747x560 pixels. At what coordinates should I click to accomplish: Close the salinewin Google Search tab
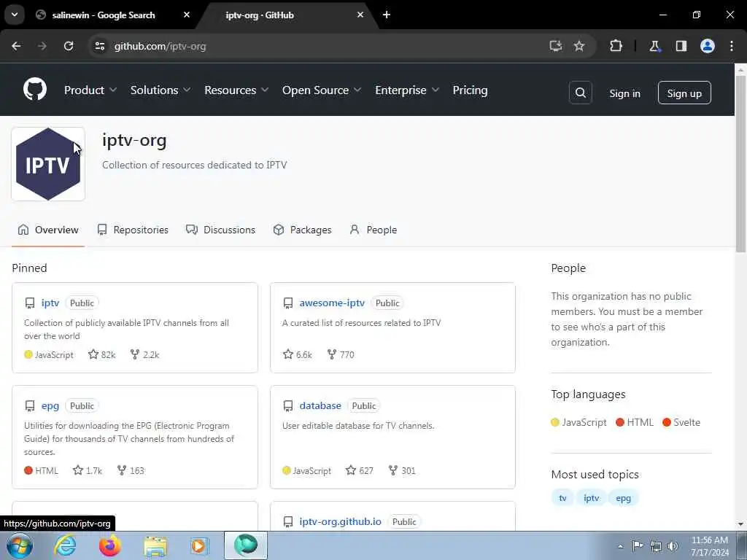(x=187, y=15)
